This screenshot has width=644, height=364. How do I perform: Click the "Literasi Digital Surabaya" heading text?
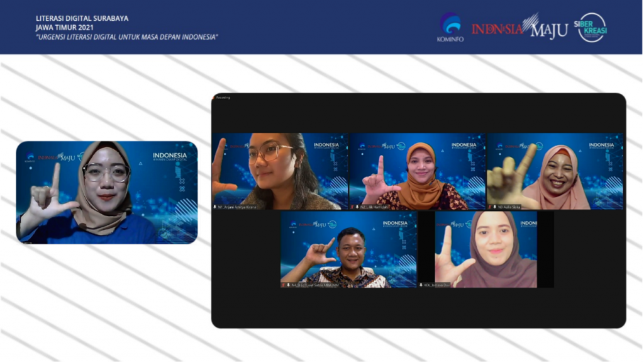click(82, 18)
